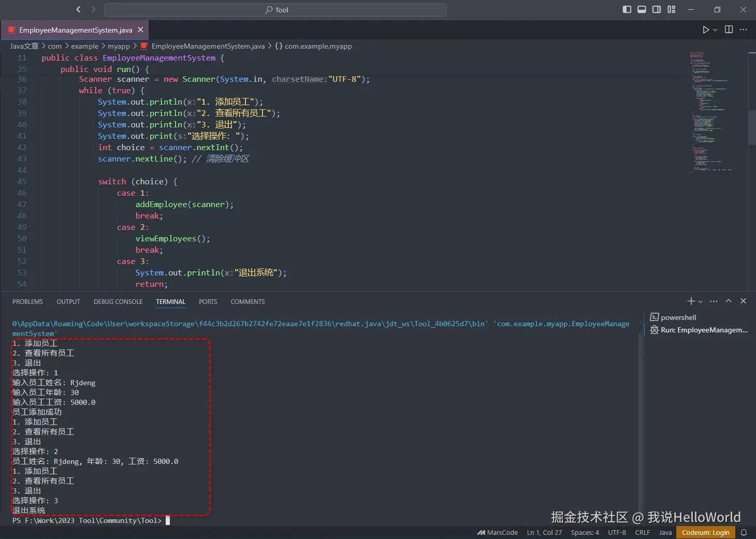This screenshot has height=539, width=756.
Task: Toggle primary side bar layout icon
Action: click(627, 9)
